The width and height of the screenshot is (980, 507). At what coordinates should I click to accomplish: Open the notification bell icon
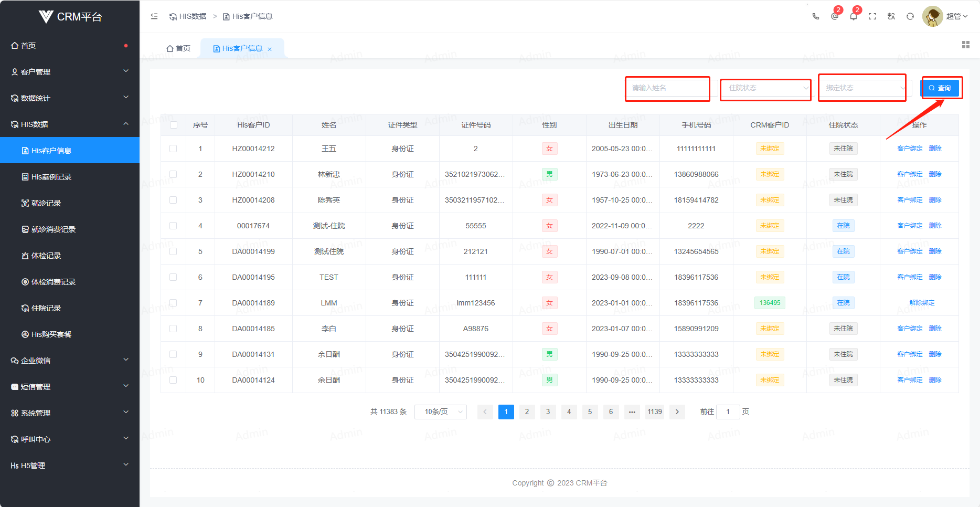point(854,16)
